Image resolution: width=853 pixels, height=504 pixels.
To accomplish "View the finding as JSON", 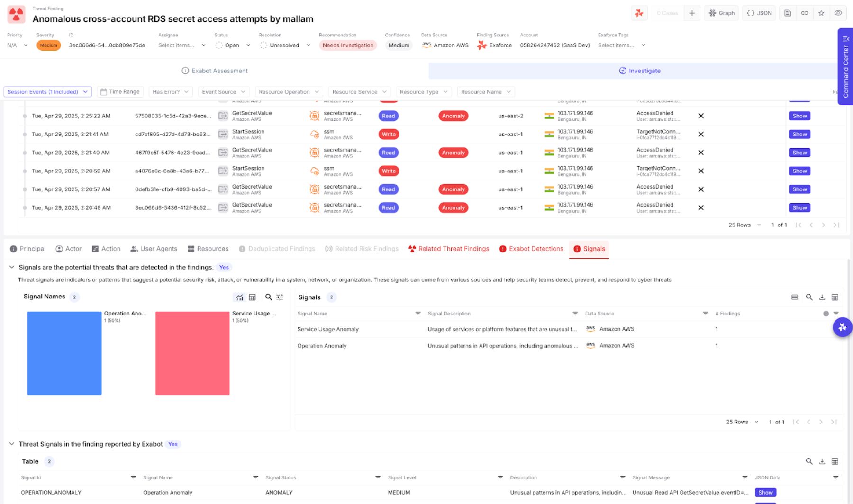I will point(759,13).
